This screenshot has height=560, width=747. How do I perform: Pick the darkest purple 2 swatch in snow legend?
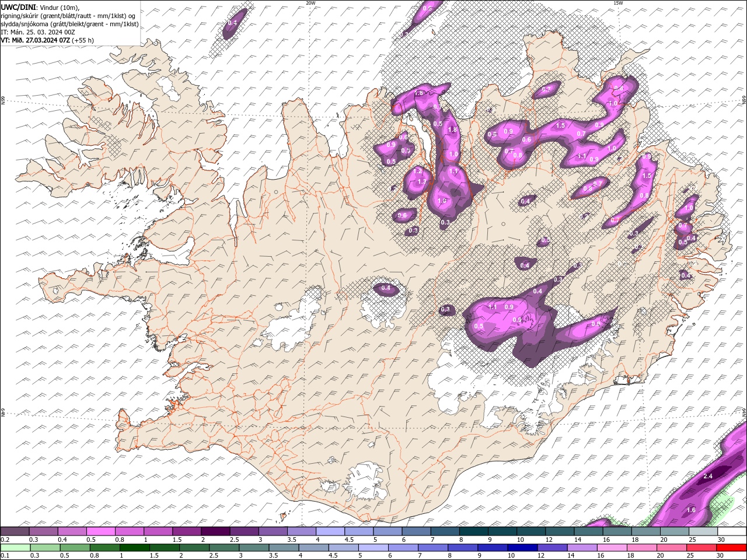point(215,531)
